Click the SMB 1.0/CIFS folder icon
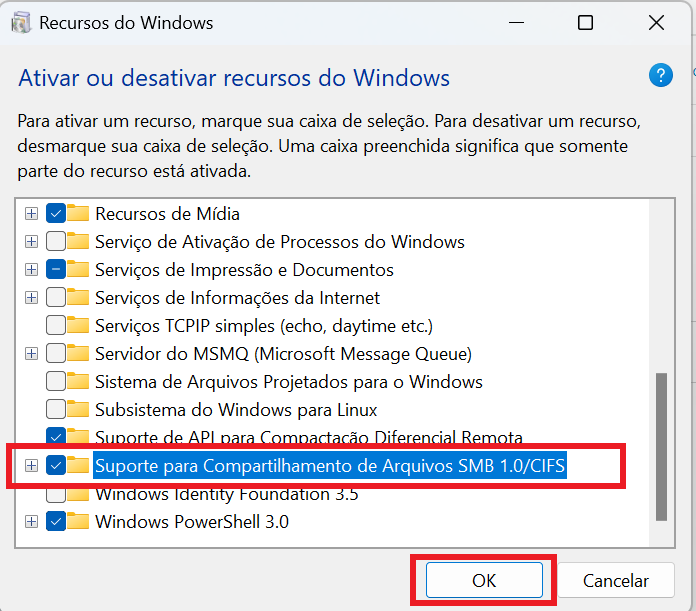The height and width of the screenshot is (611, 696). [x=79, y=465]
